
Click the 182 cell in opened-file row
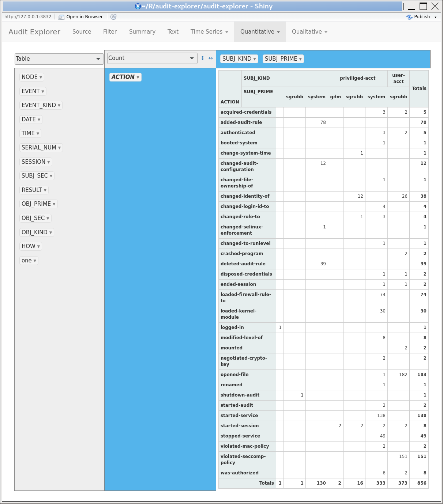point(398,375)
